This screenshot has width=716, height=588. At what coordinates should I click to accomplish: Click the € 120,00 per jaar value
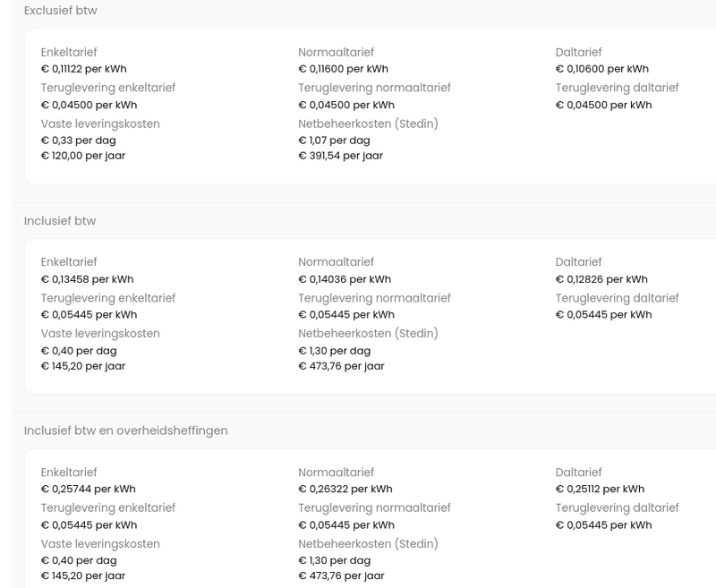82,156
